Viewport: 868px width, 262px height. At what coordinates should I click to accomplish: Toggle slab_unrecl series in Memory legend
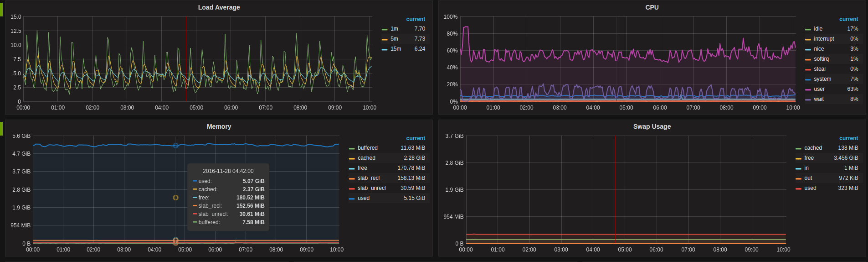click(x=371, y=188)
